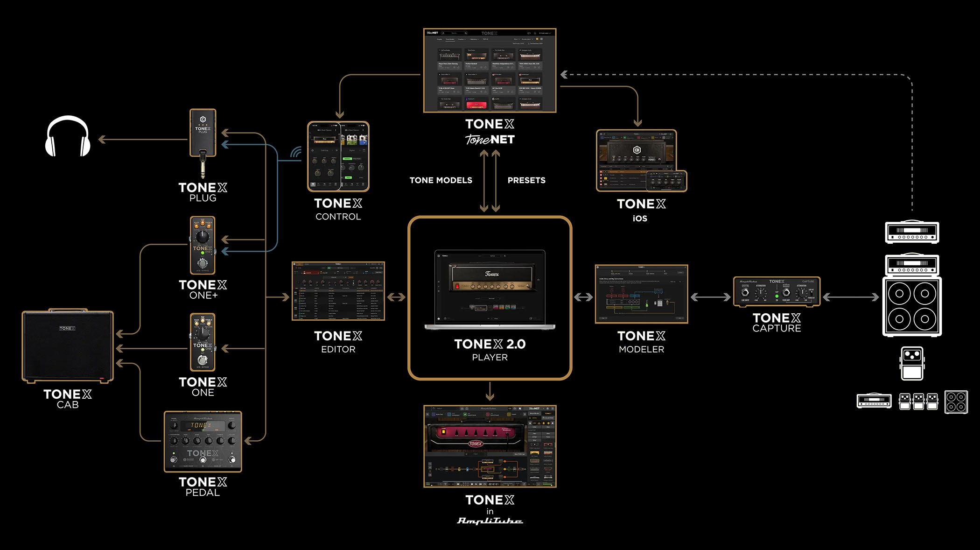Screen dimensions: 980x550
Task: Click the standalone amp head icon at top of amp column
Action: pyautogui.click(x=912, y=232)
